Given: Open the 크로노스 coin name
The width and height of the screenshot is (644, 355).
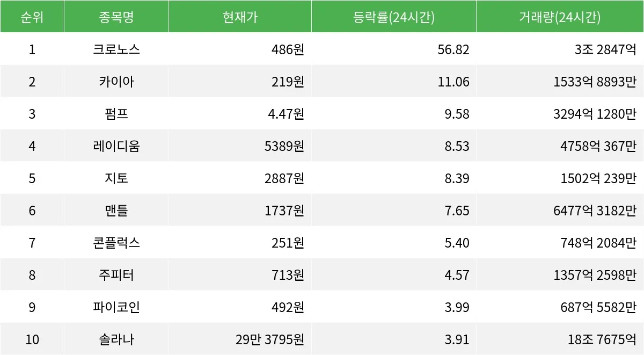Looking at the screenshot, I should pyautogui.click(x=116, y=49).
